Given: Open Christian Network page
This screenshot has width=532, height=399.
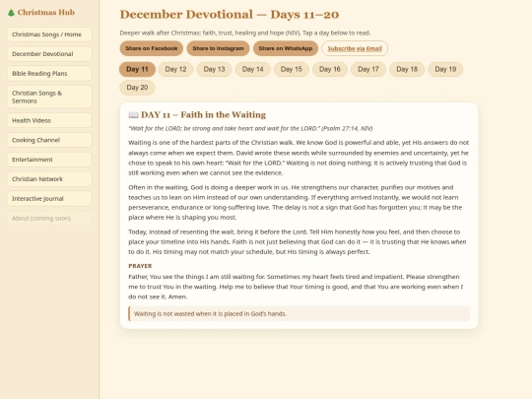Looking at the screenshot, I should point(49,179).
